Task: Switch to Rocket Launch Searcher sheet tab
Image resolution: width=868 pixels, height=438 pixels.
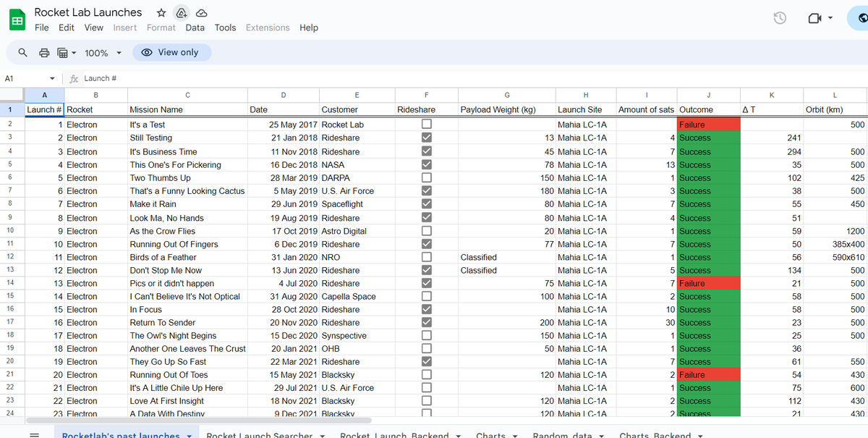Action: 259,435
